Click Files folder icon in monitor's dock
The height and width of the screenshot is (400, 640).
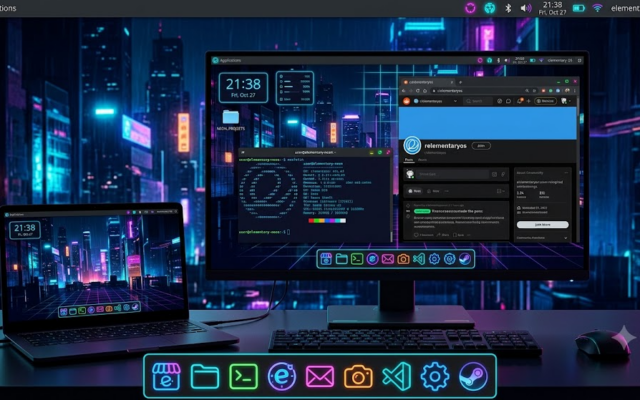[341, 259]
